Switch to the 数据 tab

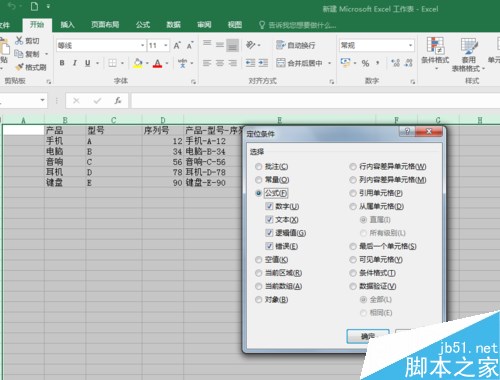pos(173,24)
